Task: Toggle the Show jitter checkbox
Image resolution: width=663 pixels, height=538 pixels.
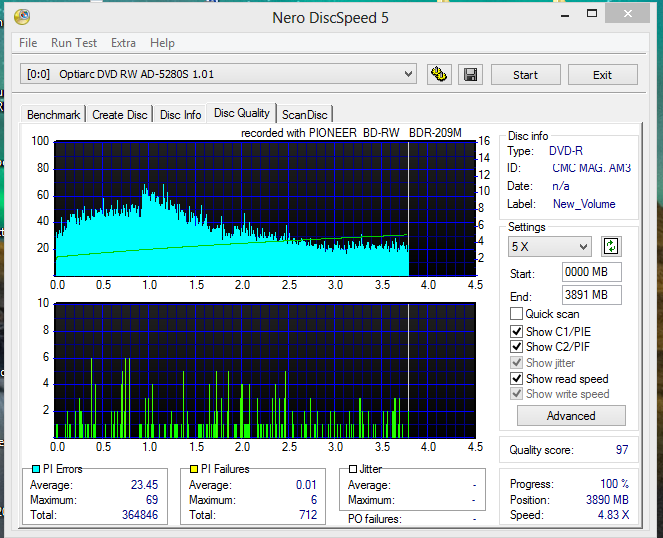Action: (516, 362)
